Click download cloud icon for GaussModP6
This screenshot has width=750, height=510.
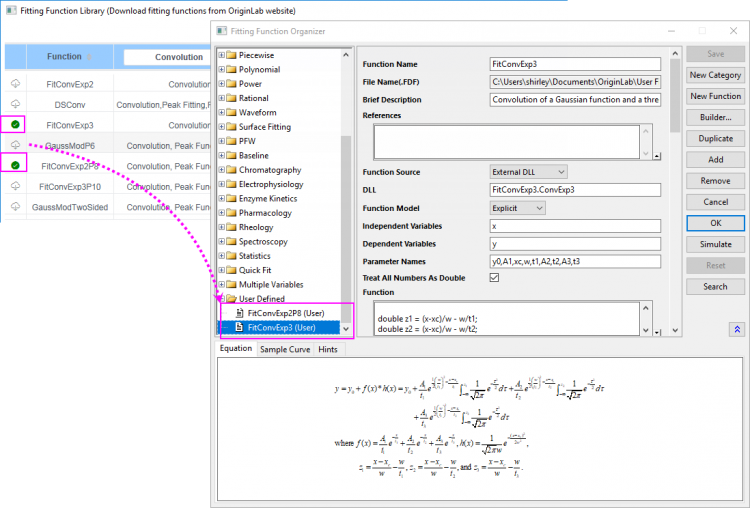tap(15, 144)
